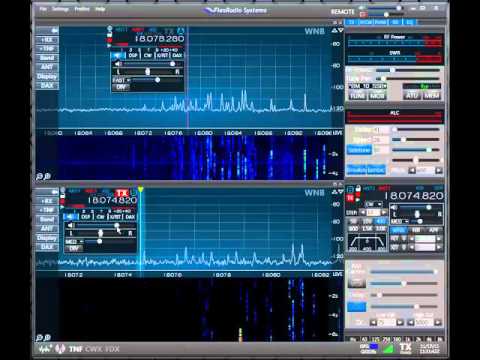Screen dimensions: 480x360
Task: Toggle red TX indicator on lower slice
Action: (122, 193)
